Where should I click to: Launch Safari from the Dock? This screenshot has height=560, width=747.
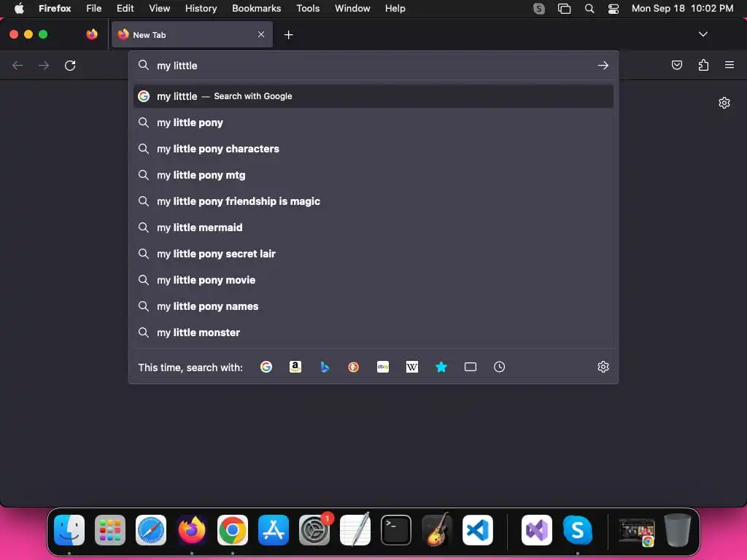(x=151, y=530)
